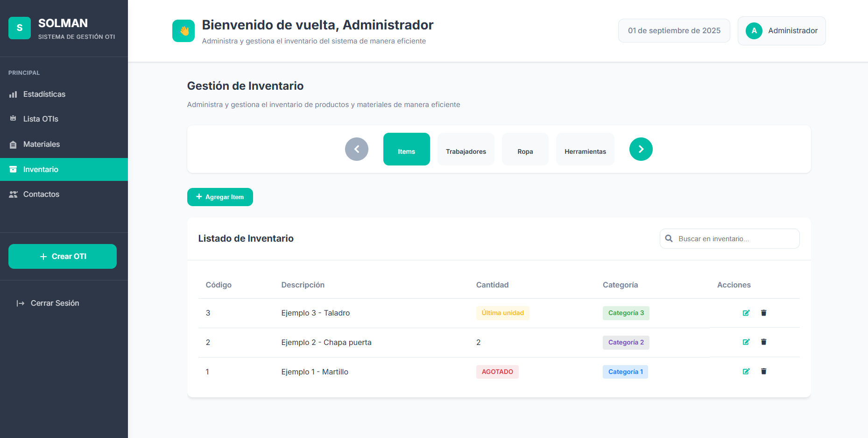The width and height of the screenshot is (868, 438).
Task: Navigate to Lista OTIs
Action: [x=41, y=119]
